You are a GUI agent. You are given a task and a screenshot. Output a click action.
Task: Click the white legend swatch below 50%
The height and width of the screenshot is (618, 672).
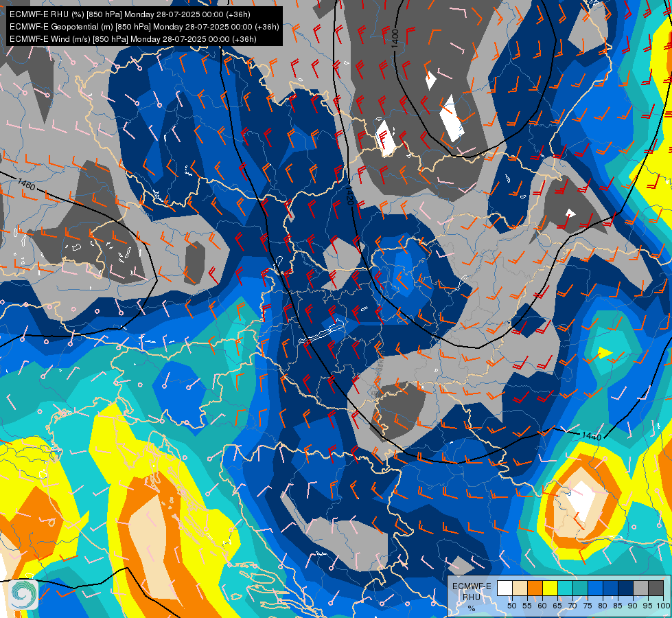point(505,588)
